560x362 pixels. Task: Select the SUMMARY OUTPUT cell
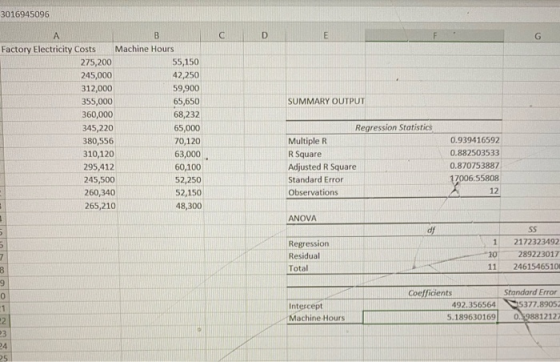[326, 101]
